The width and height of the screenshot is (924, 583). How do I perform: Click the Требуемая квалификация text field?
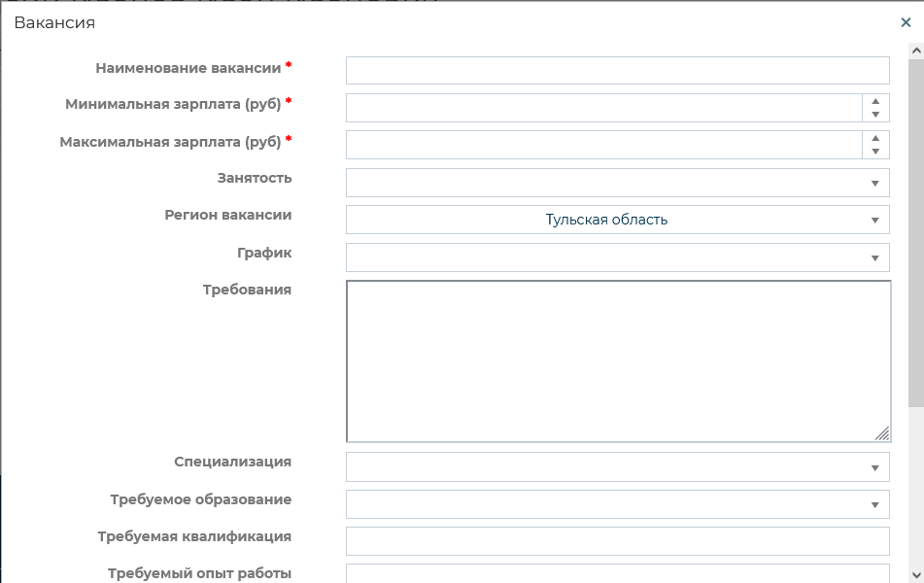coord(617,541)
